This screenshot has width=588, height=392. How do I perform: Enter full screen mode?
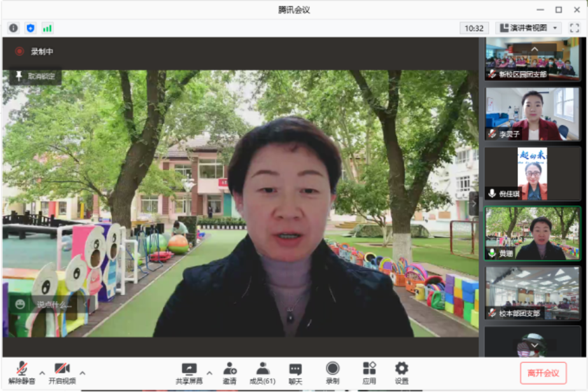tap(574, 28)
